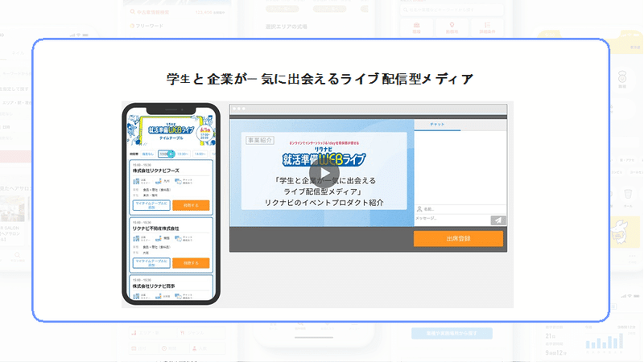Open the チャット tab
Image resolution: width=644 pixels, height=362 pixels.
[x=437, y=125]
